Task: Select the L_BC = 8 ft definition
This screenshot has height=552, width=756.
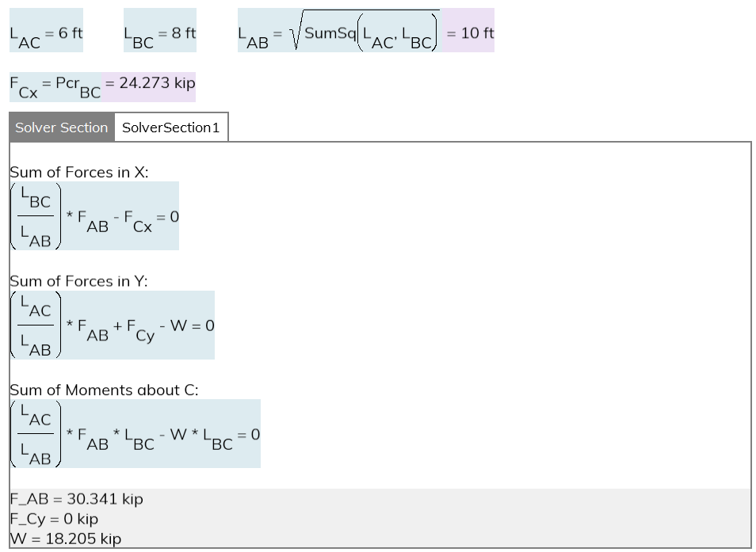Action: point(159,33)
